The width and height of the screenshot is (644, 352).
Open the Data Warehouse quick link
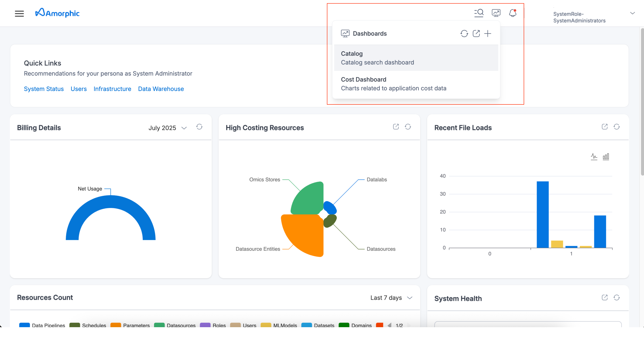(x=161, y=89)
